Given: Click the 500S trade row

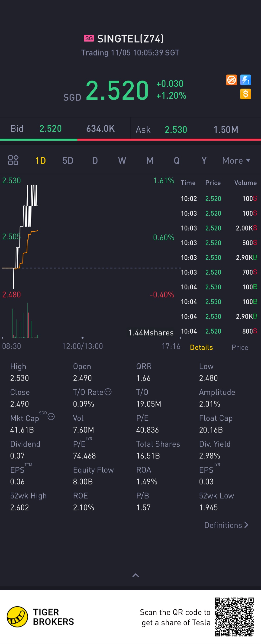Looking at the screenshot, I should pos(219,243).
